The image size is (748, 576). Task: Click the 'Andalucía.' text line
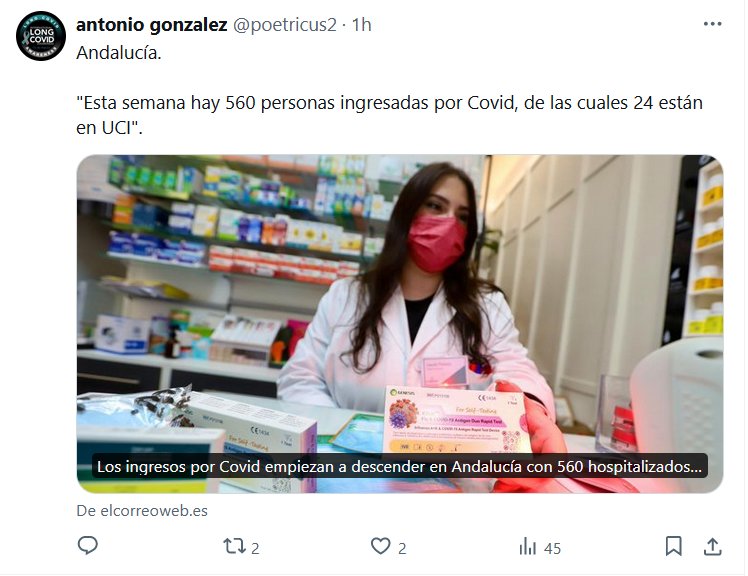[x=119, y=53]
